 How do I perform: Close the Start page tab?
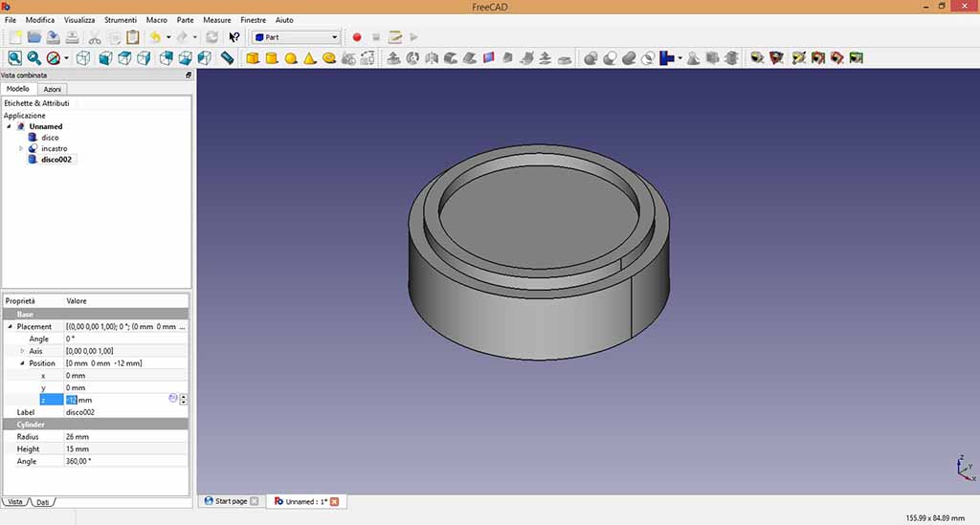[x=255, y=501]
